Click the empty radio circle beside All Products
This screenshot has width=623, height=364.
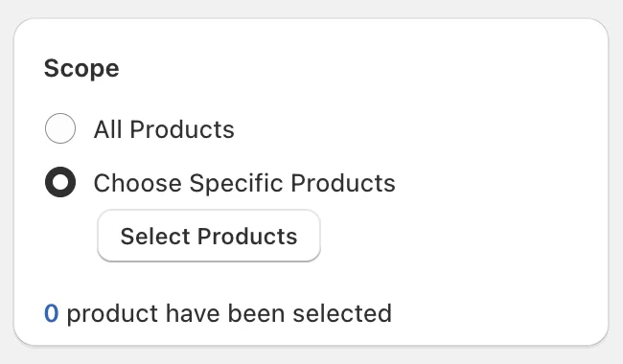click(60, 128)
